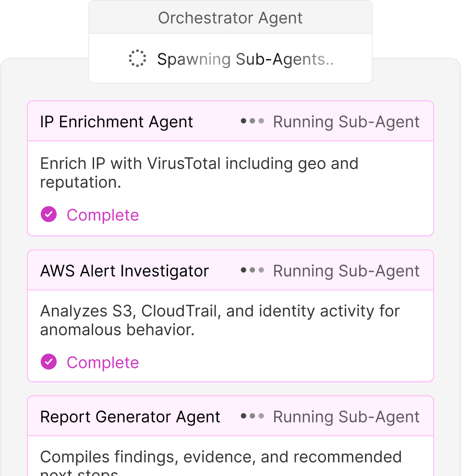Click the description text about S3 and CloudTrail analysis
Viewport: 461px width, 476px height.
[x=219, y=320]
